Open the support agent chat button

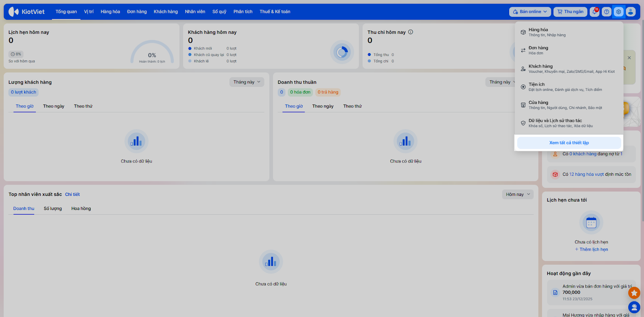[x=634, y=307]
